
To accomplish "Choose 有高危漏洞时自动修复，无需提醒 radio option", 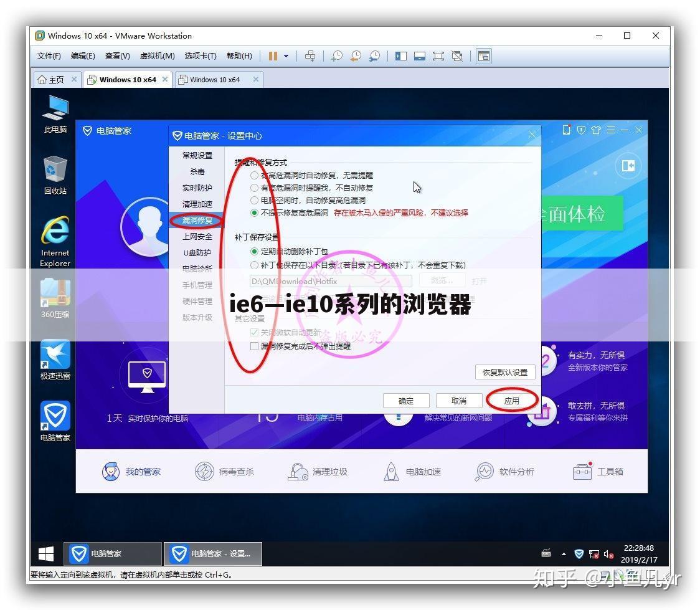I will (255, 176).
